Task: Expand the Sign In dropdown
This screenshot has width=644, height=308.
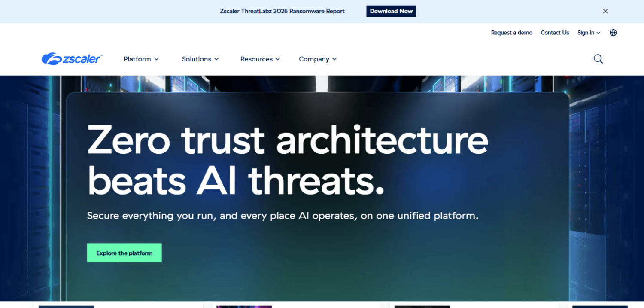Action: point(589,33)
